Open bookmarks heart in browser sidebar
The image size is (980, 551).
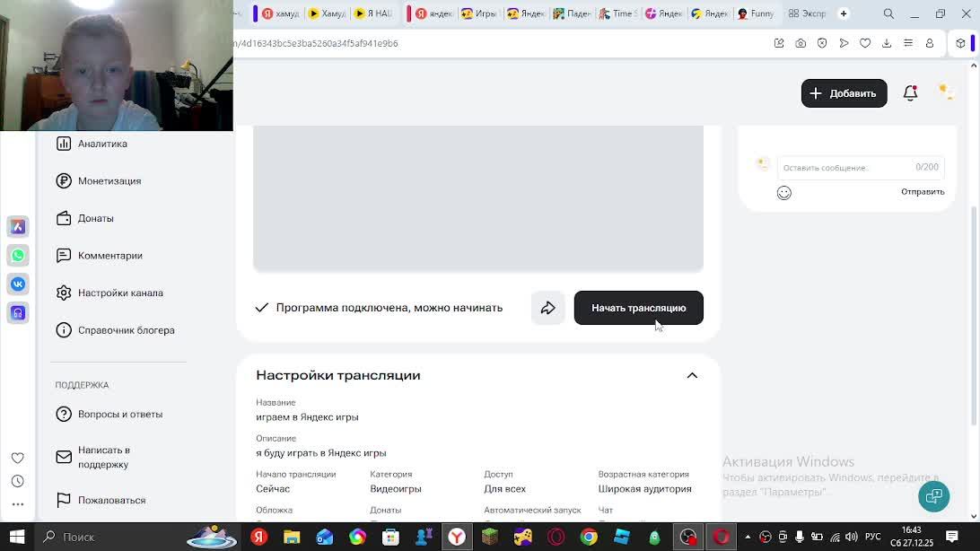click(18, 458)
